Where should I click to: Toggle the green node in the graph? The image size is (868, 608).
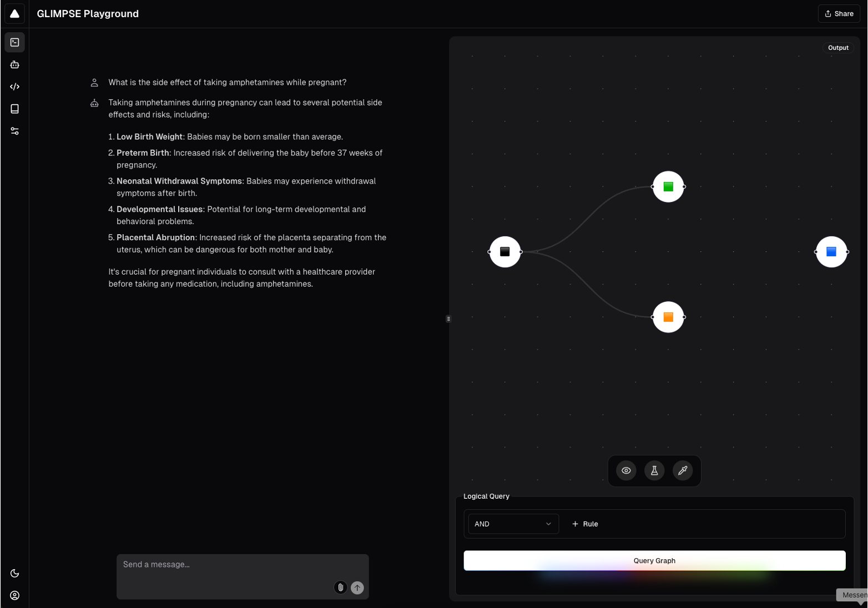pyautogui.click(x=668, y=186)
